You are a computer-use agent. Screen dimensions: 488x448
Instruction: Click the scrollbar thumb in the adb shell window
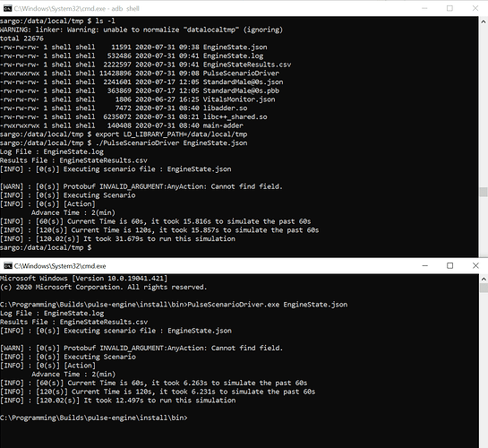(x=484, y=192)
